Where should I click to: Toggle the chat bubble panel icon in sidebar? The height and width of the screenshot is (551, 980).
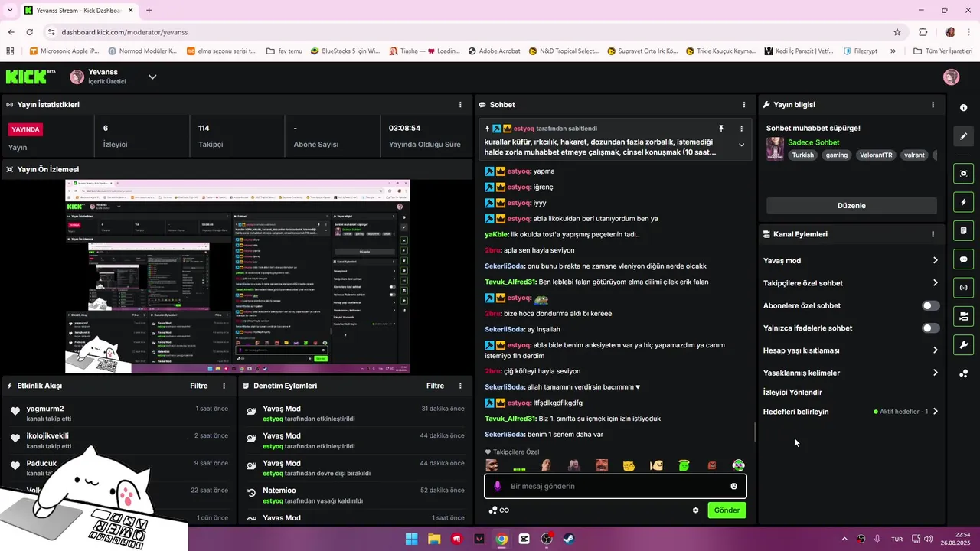point(963,259)
